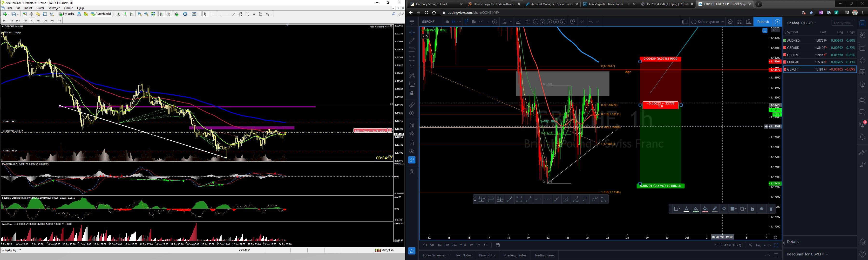Select candlestick chart type in MetaTrader

point(125,14)
